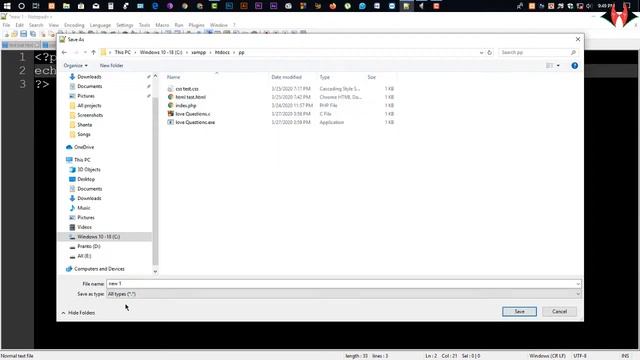Open the Songs quick access folder
Viewport: 640px width, 360px height.
[x=84, y=134]
